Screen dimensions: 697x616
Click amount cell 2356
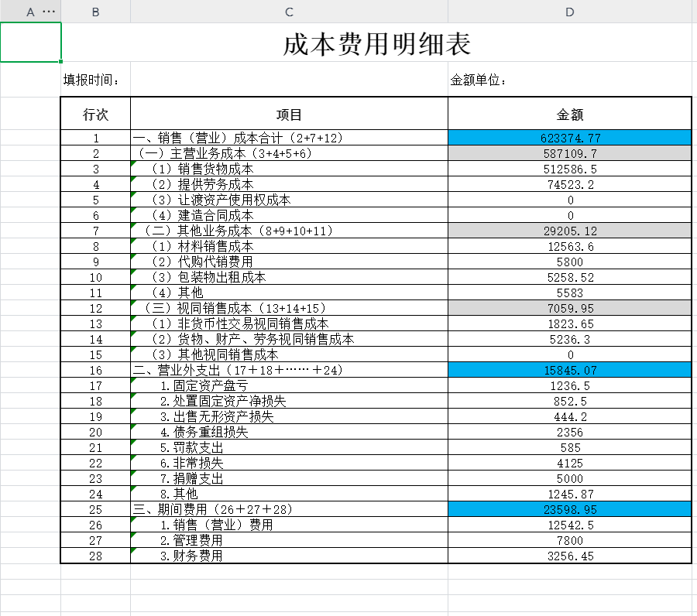point(570,432)
